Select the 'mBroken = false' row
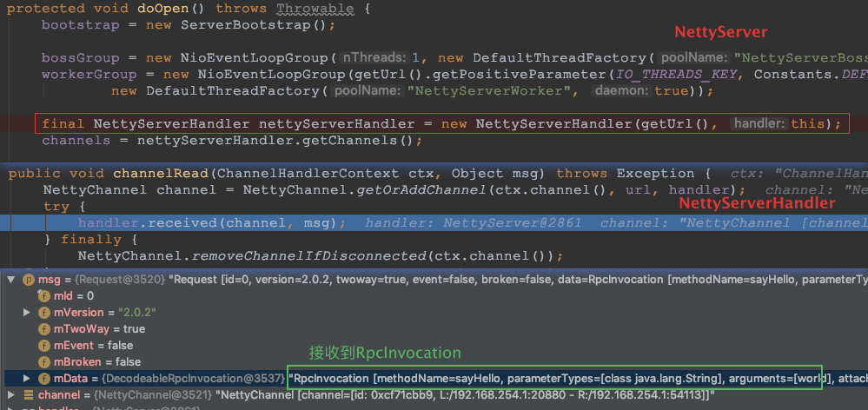This screenshot has height=410, width=868. point(434,362)
